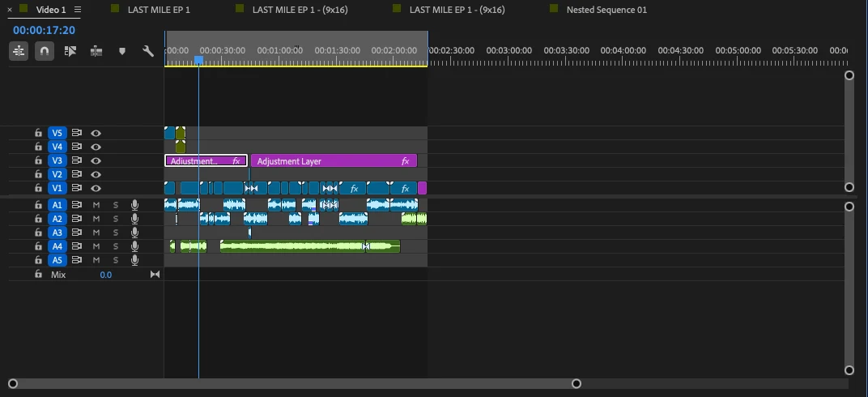Toggle lock on the Mix track
Viewport: 868px width, 397px height.
38,274
